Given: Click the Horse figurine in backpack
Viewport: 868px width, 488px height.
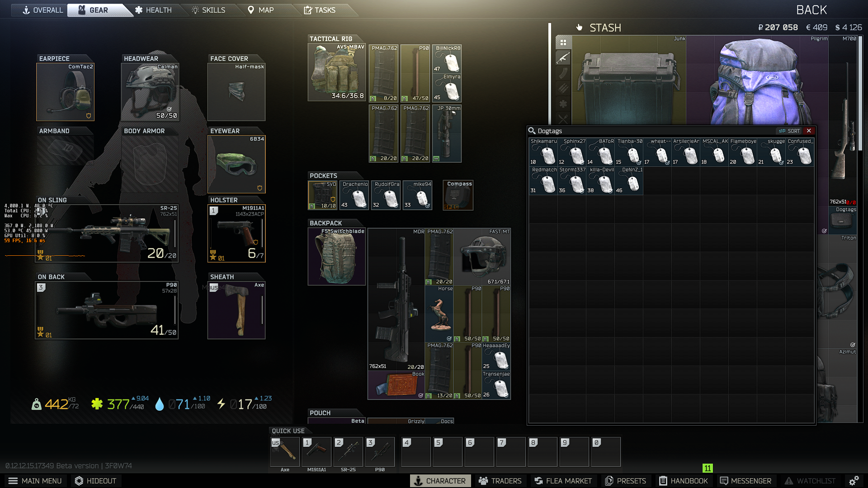Looking at the screenshot, I should coord(439,314).
